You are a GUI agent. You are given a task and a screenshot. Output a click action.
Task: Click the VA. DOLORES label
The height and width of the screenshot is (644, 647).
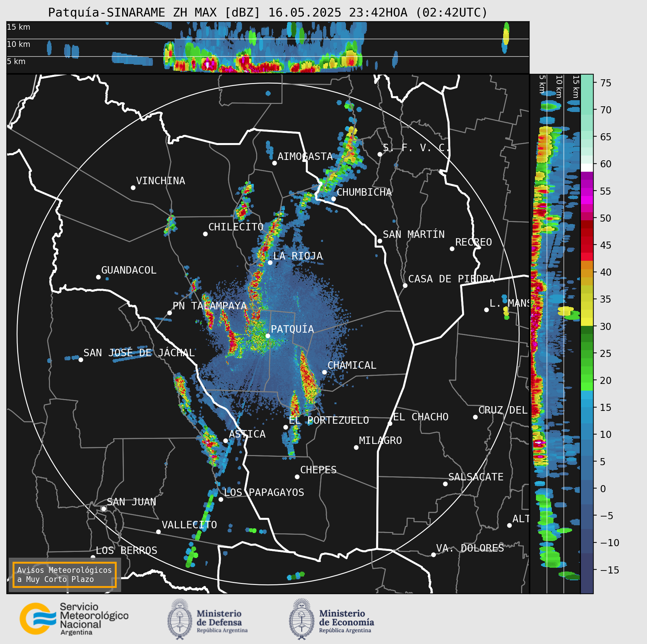pos(470,548)
